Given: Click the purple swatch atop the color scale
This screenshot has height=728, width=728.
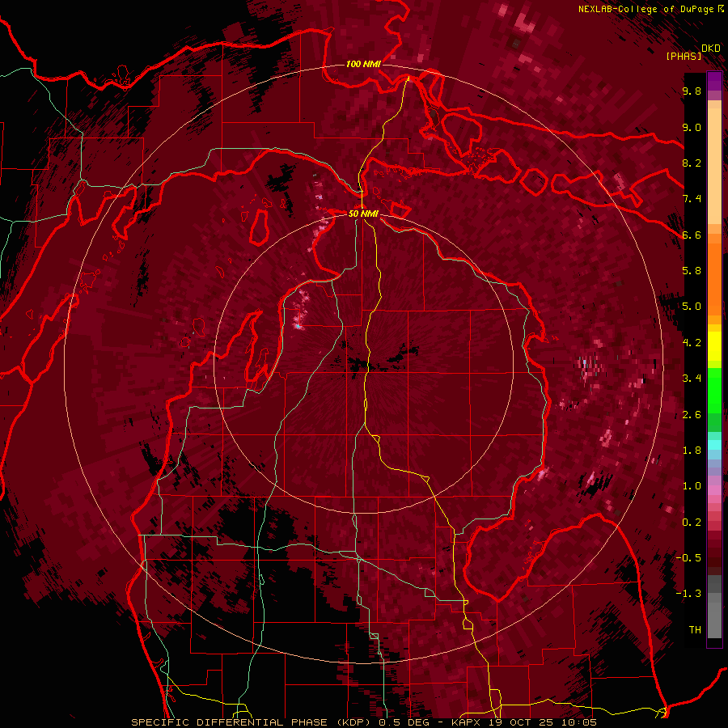Looking at the screenshot, I should click(x=714, y=81).
